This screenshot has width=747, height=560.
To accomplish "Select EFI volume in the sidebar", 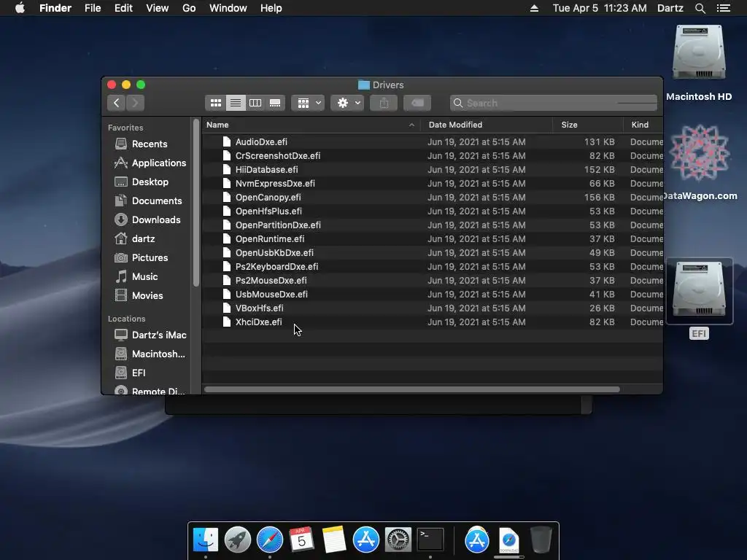I will coord(130,373).
